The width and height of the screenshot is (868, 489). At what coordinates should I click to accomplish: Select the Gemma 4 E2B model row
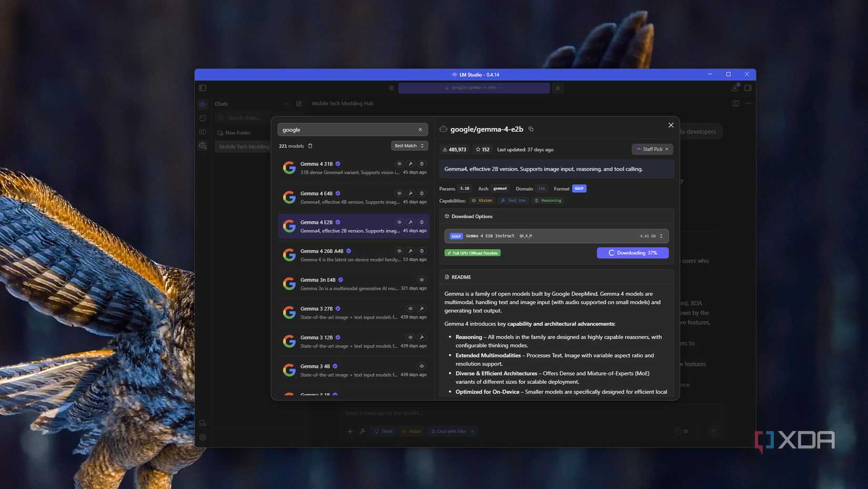pos(354,226)
